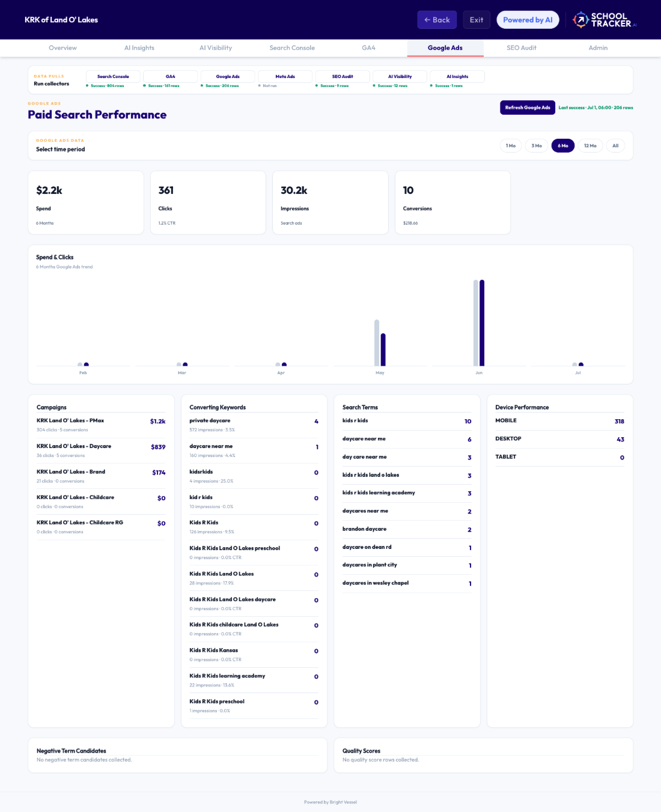
Task: Click the Exit button
Action: [477, 20]
